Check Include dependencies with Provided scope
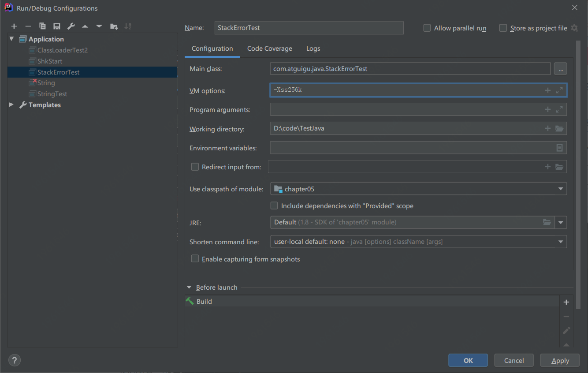The image size is (588, 373). pos(274,206)
